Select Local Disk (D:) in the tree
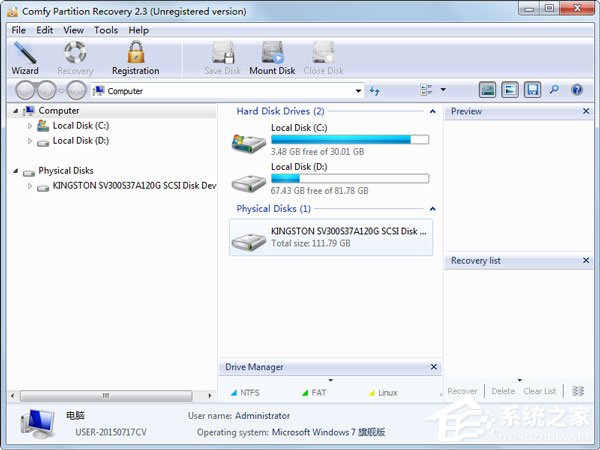Viewport: 600px width, 450px height. coord(80,141)
